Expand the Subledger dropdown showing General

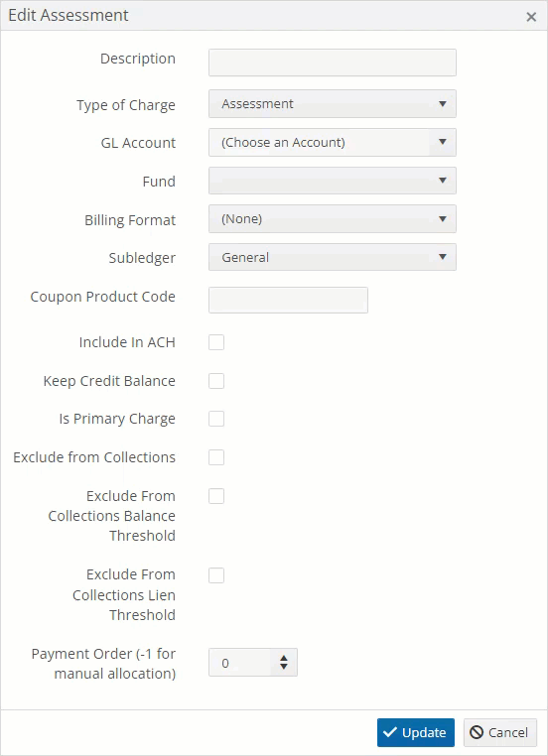[333, 257]
